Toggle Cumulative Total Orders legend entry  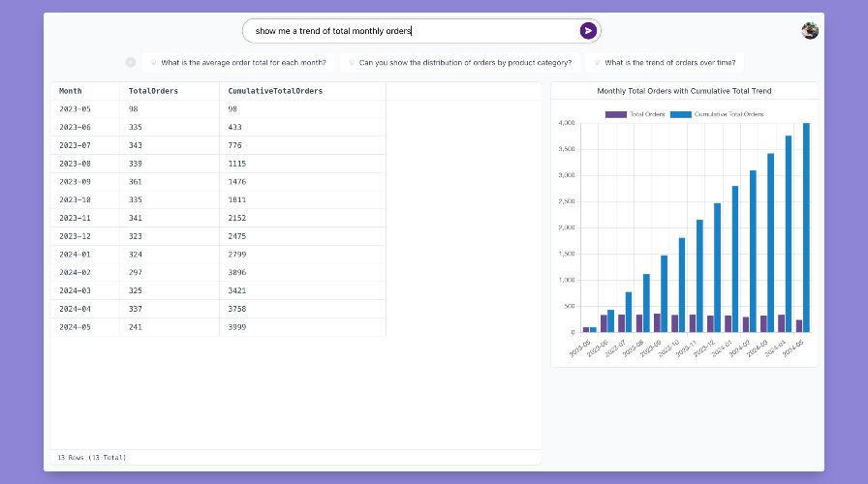[717, 114]
